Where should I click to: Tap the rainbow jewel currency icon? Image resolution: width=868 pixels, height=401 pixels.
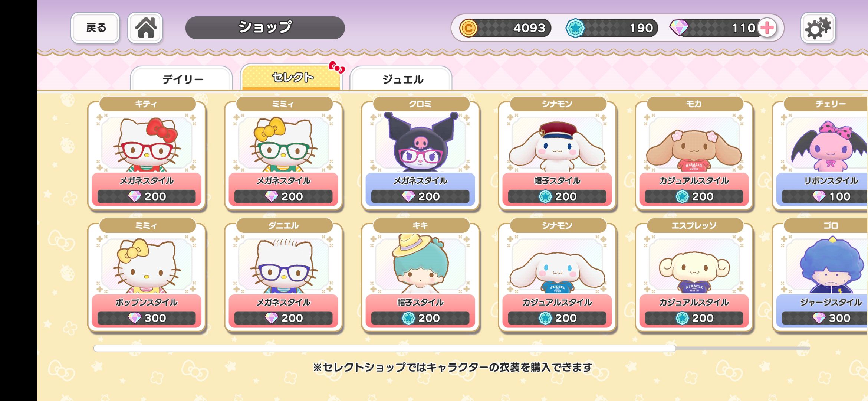679,28
